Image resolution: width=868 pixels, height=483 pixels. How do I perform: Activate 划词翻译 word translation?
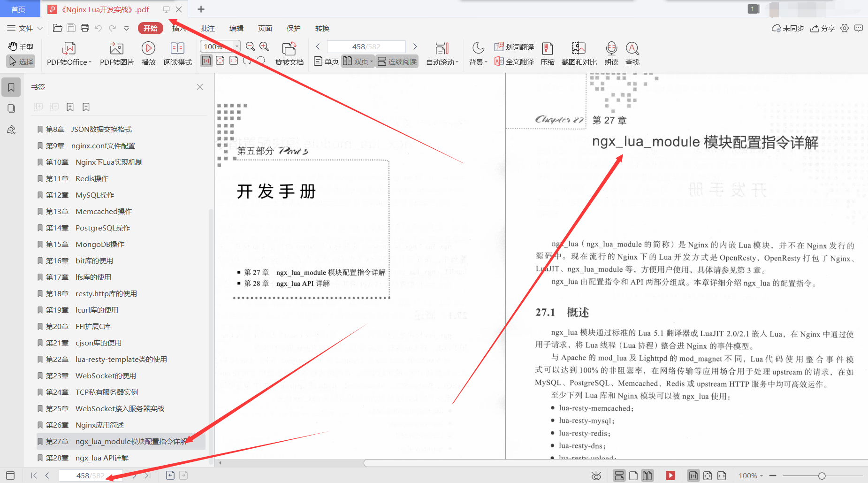click(514, 46)
